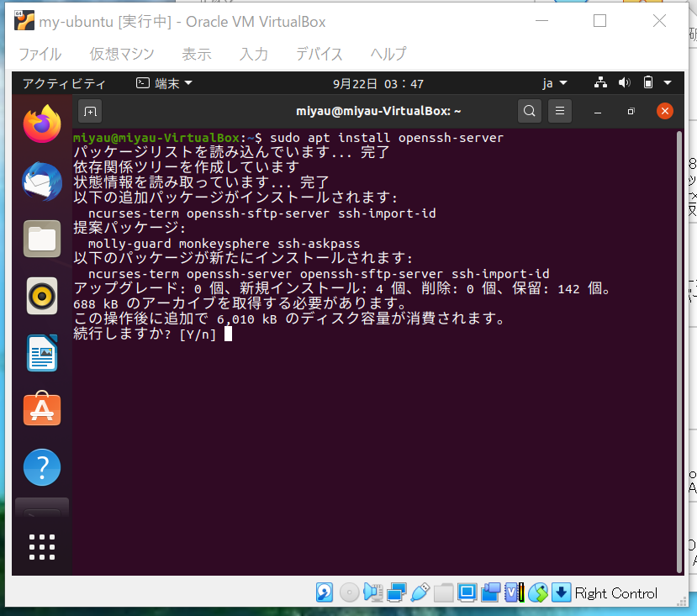Click アクティビティ overview button
The height and width of the screenshot is (616, 697).
[64, 83]
